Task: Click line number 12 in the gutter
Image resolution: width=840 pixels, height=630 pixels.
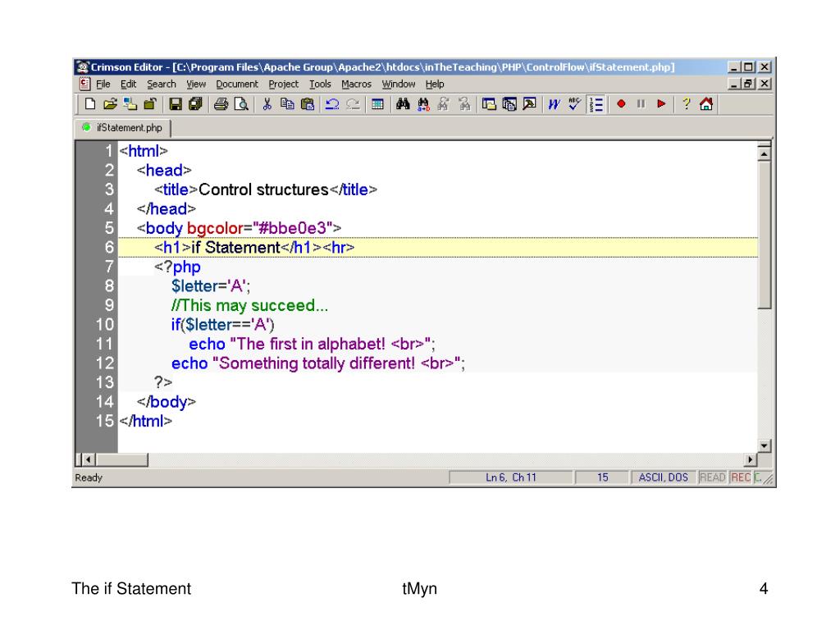Action: pos(105,363)
